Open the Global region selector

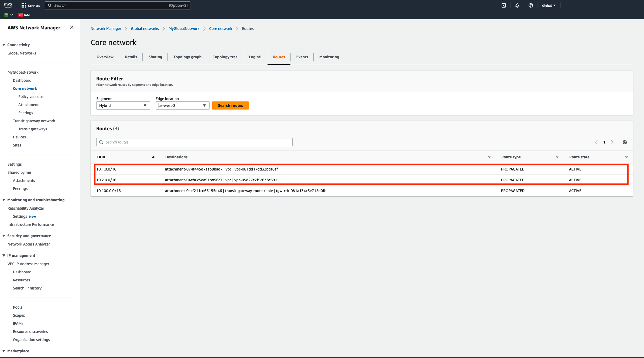[x=549, y=5]
